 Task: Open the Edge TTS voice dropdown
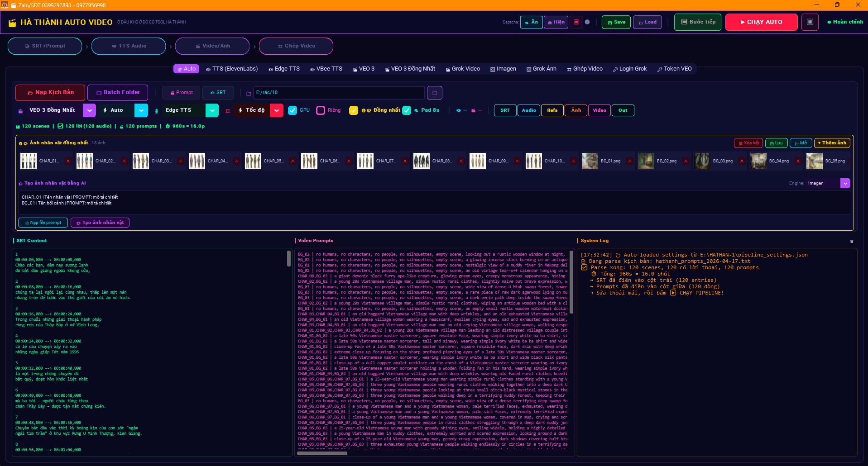click(212, 110)
